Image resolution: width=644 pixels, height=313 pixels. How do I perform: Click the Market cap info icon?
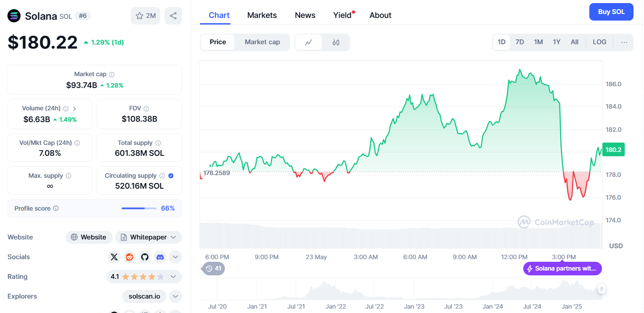click(x=112, y=75)
